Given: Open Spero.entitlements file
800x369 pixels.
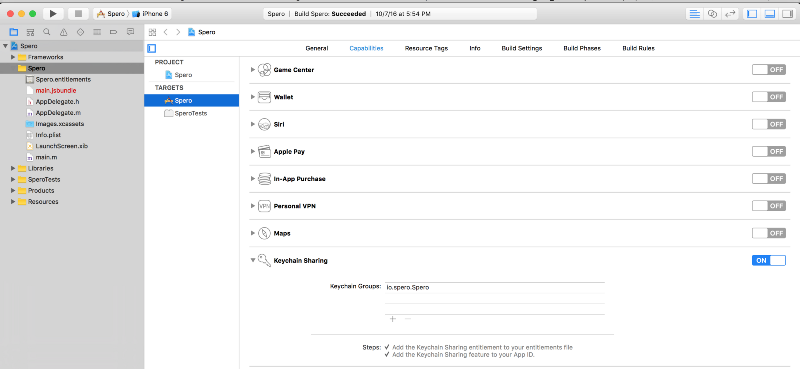Looking at the screenshot, I should 63,80.
